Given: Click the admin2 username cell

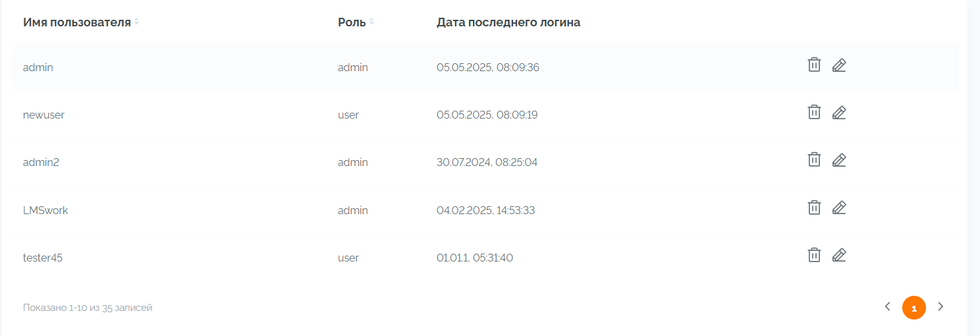Looking at the screenshot, I should 41,162.
